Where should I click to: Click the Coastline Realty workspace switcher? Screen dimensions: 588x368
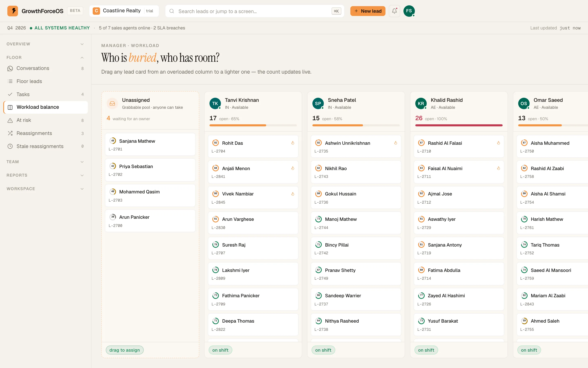point(124,11)
